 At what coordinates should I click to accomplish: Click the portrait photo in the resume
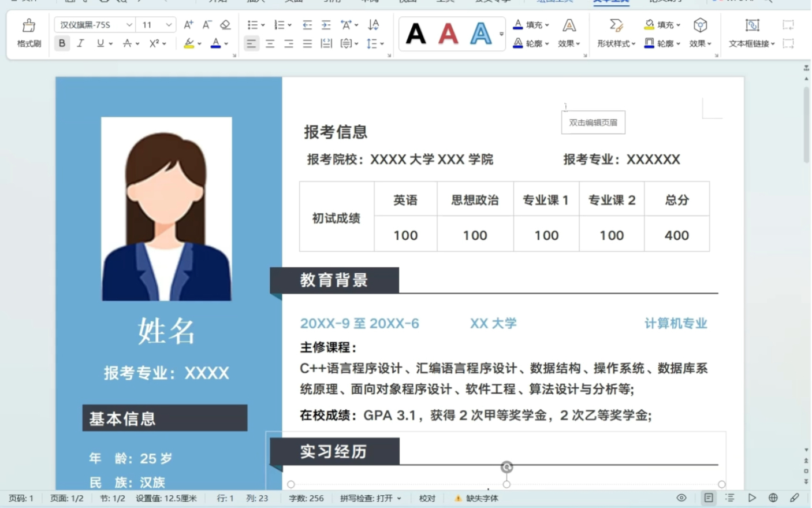click(166, 209)
